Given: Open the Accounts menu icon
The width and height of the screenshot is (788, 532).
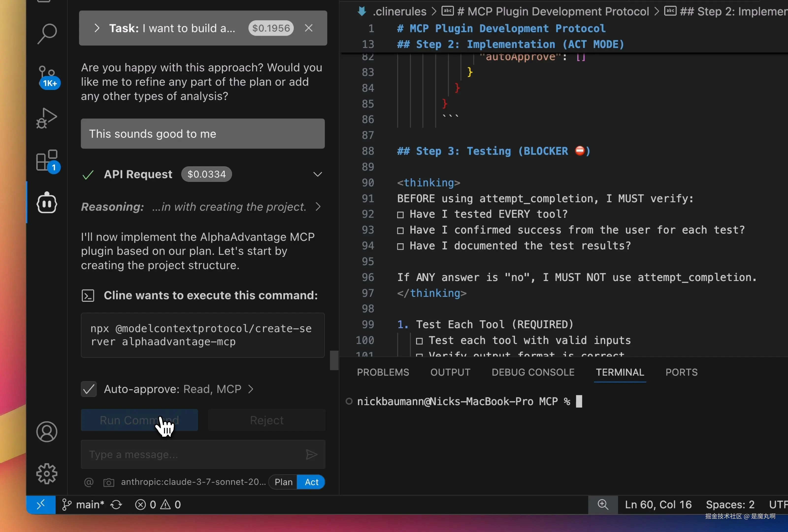Looking at the screenshot, I should click(x=47, y=432).
